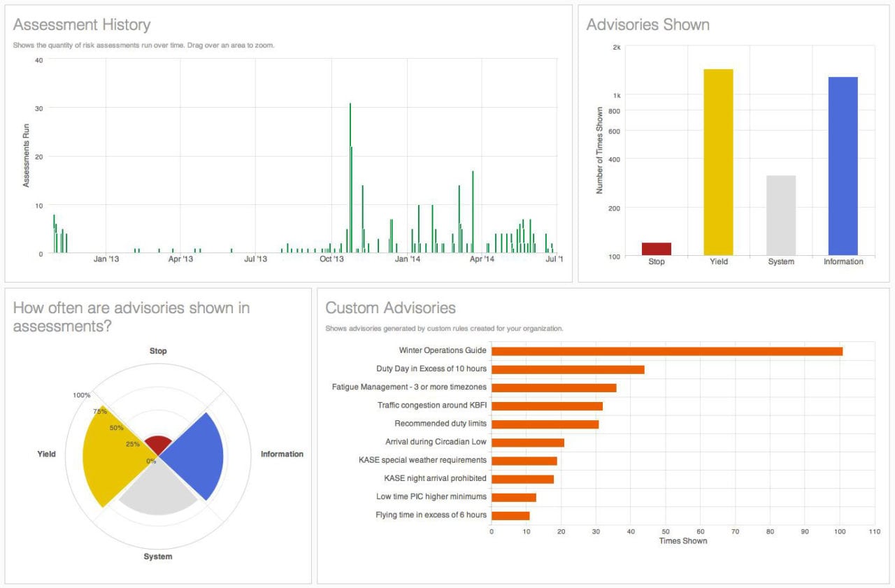The image size is (895, 588).
Task: Click the 'KASE special weather requirements' label
Action: 422,460
